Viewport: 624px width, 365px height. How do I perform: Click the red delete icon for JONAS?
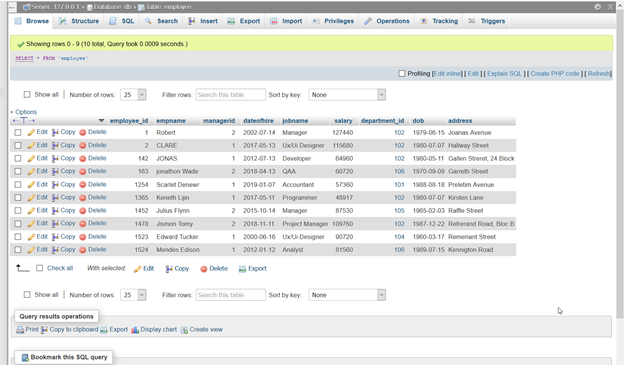point(83,158)
